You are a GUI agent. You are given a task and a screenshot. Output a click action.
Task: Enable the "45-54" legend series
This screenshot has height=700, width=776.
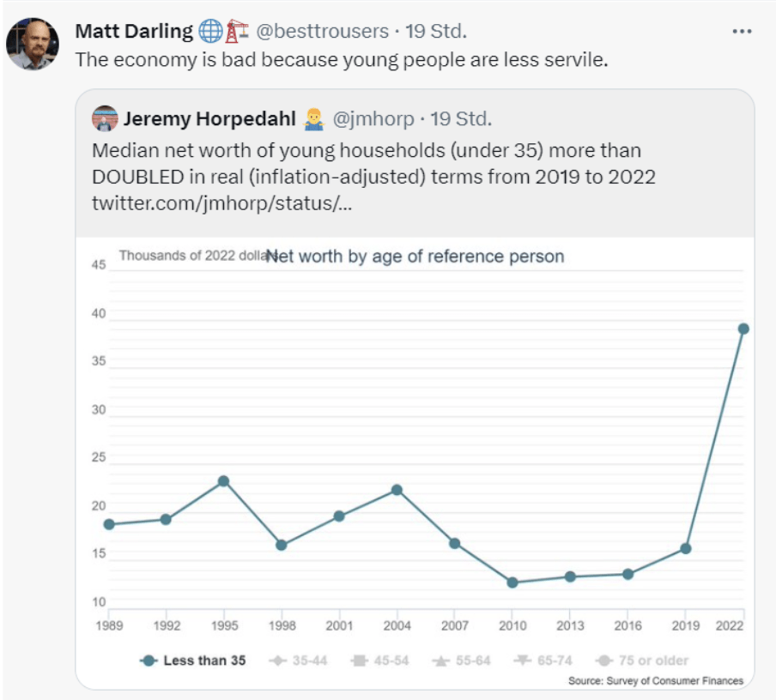pyautogui.click(x=380, y=661)
